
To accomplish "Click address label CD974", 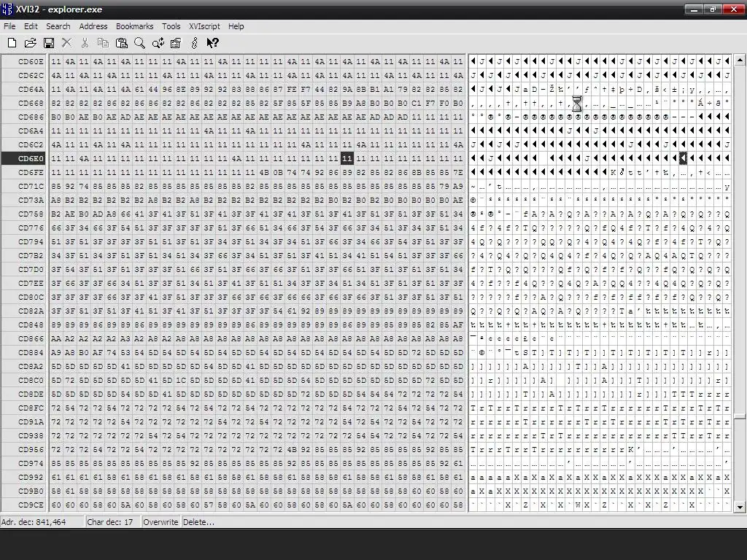I will (x=31, y=463).
